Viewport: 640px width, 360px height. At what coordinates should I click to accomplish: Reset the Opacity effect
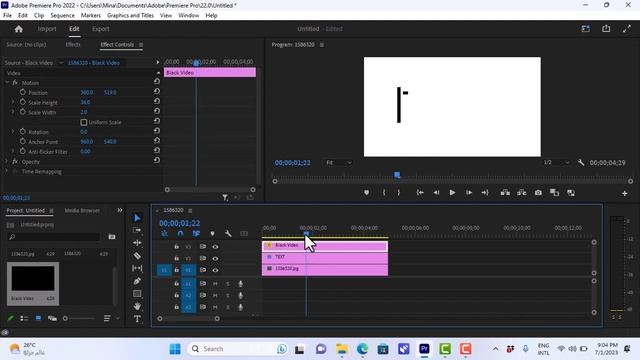(157, 160)
